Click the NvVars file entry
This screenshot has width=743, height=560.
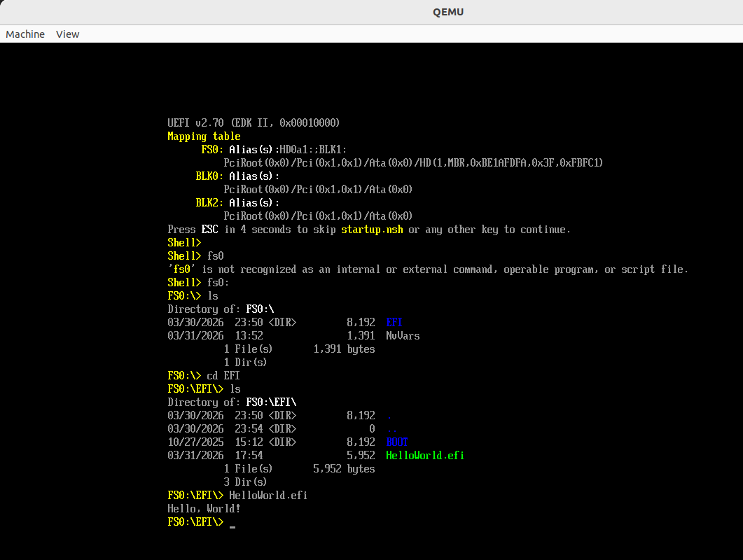(x=403, y=335)
